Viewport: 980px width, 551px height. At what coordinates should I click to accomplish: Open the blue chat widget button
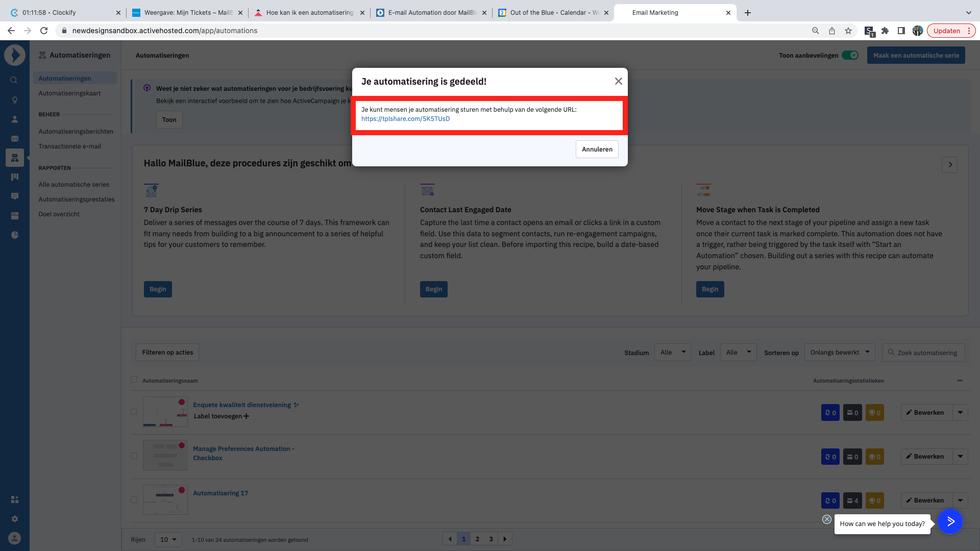pos(950,521)
